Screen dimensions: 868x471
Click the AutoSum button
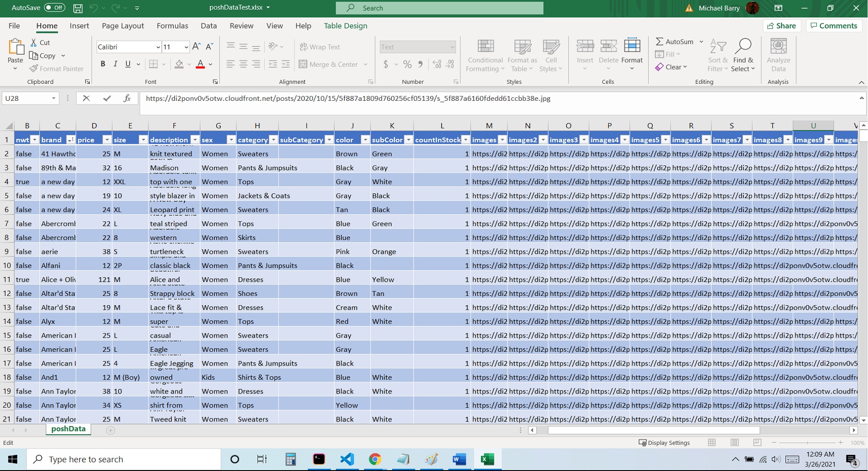(x=674, y=42)
